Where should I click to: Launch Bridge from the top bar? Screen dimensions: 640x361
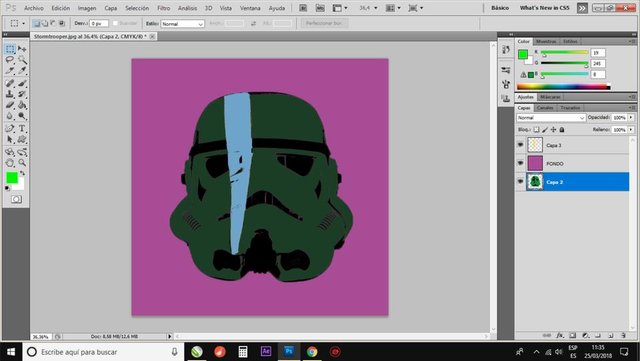pos(303,8)
